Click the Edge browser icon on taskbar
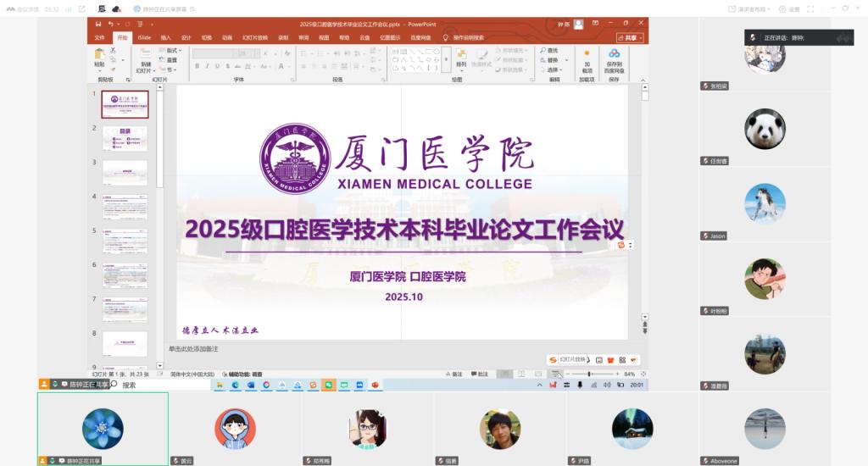The height and width of the screenshot is (466, 868). coord(236,385)
